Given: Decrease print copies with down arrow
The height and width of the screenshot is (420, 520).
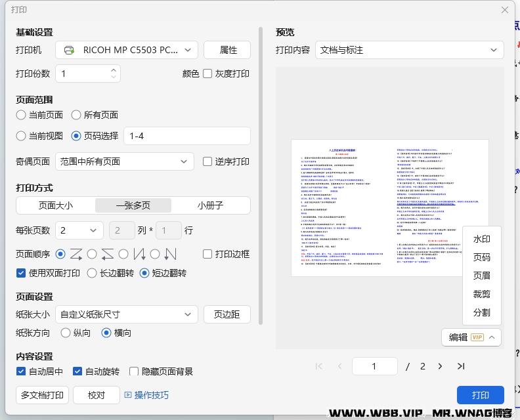Looking at the screenshot, I should [x=114, y=77].
